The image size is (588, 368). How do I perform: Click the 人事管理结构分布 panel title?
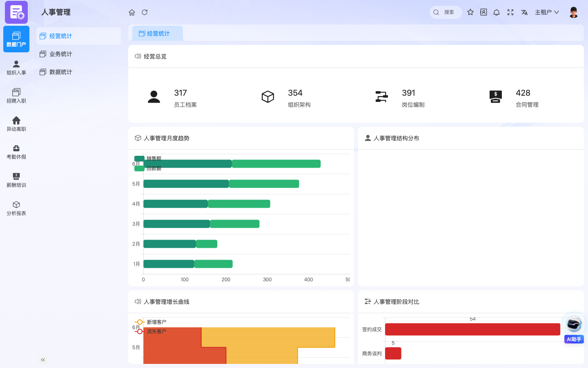(x=396, y=138)
